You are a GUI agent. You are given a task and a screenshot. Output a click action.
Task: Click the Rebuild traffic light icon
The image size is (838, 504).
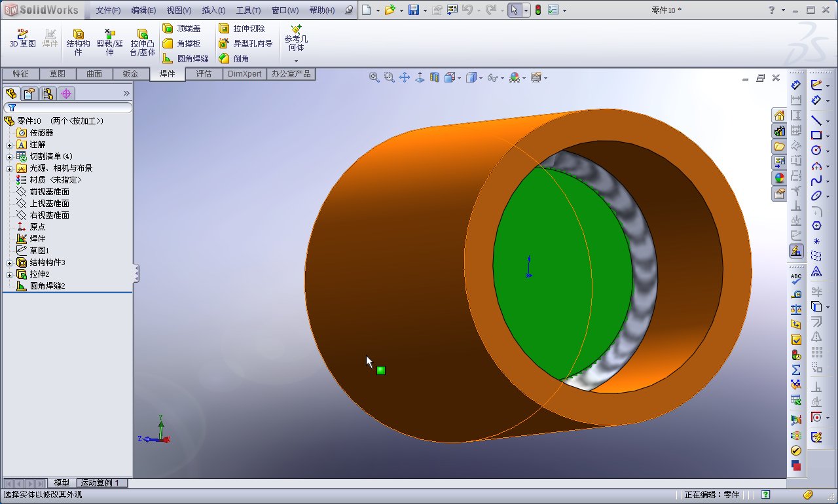[x=538, y=10]
